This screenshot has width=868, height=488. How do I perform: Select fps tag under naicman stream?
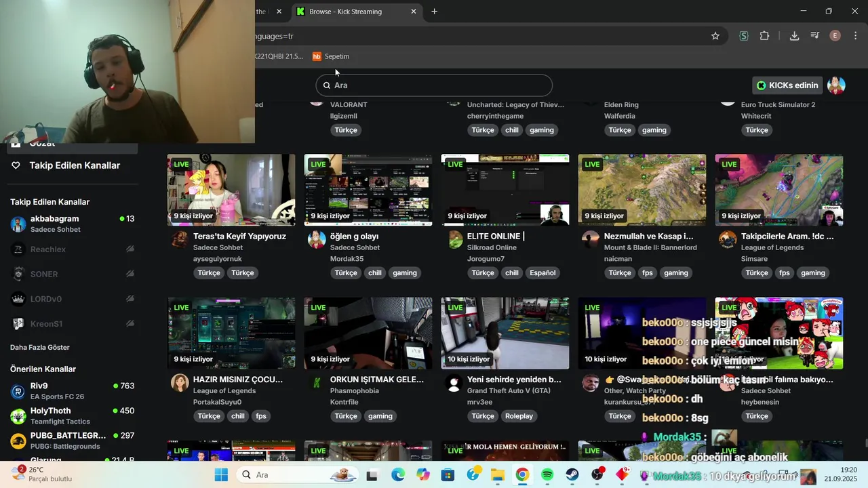(x=648, y=273)
